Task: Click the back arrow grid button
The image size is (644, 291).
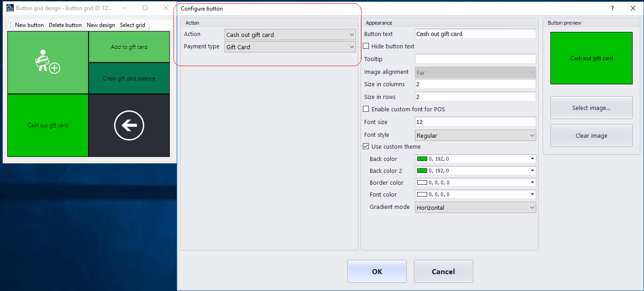Action: pyautogui.click(x=129, y=125)
